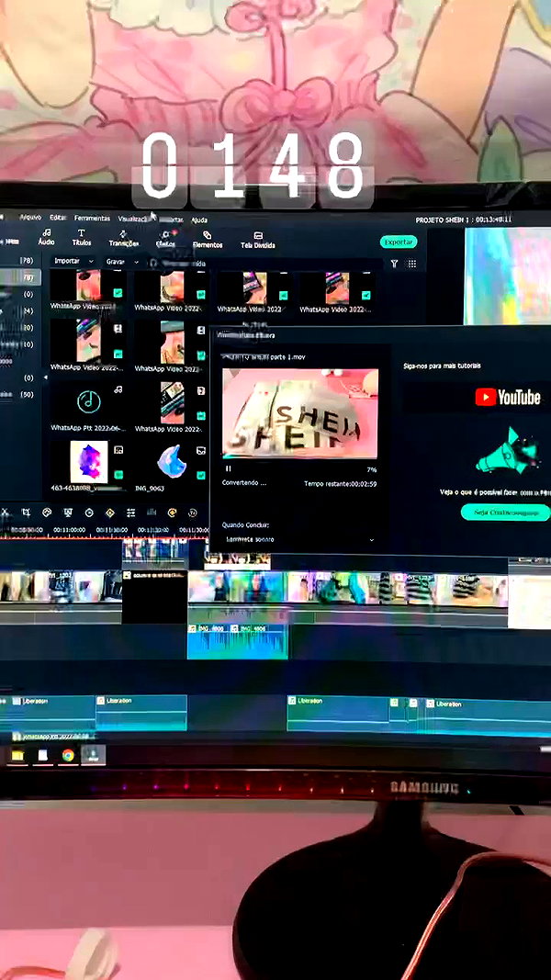Screen dimensions: 551x980
Task: Open the Editar menu
Action: pyautogui.click(x=58, y=218)
